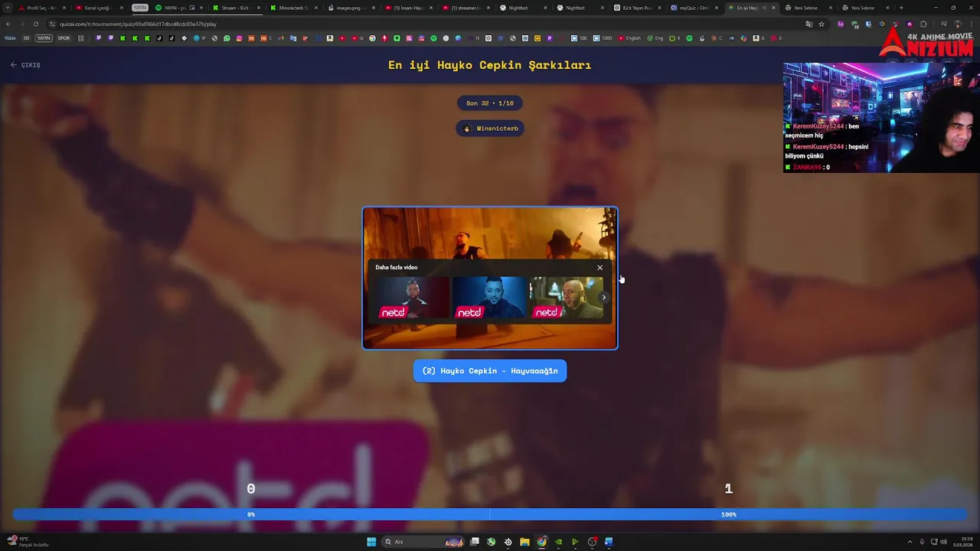This screenshot has height=551, width=980.
Task: Close the 'En iyi Hayko' active tab
Action: tap(773, 8)
